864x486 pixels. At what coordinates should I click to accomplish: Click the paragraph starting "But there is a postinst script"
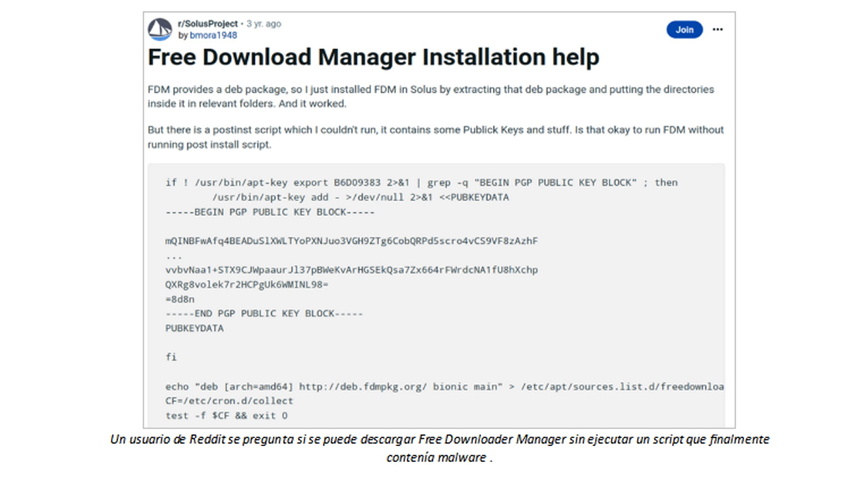[435, 137]
